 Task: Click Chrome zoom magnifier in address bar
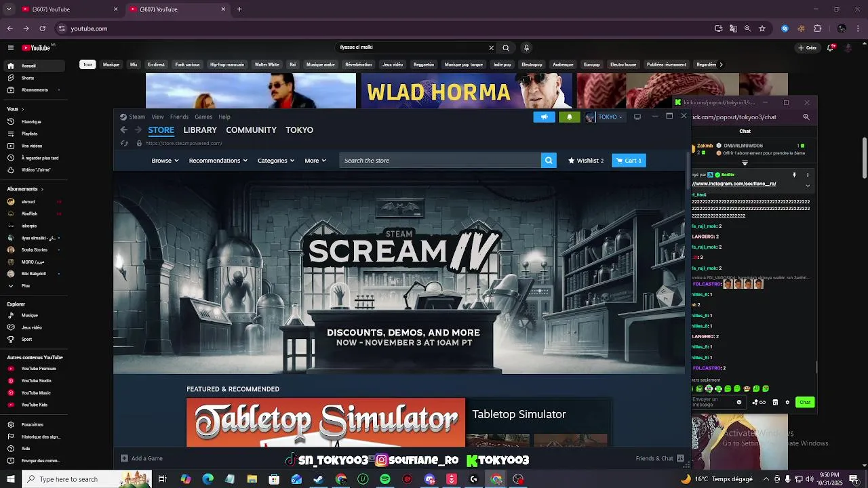coord(747,28)
